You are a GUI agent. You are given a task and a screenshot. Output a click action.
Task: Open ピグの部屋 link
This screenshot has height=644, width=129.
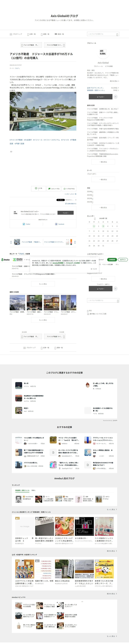point(109,66)
